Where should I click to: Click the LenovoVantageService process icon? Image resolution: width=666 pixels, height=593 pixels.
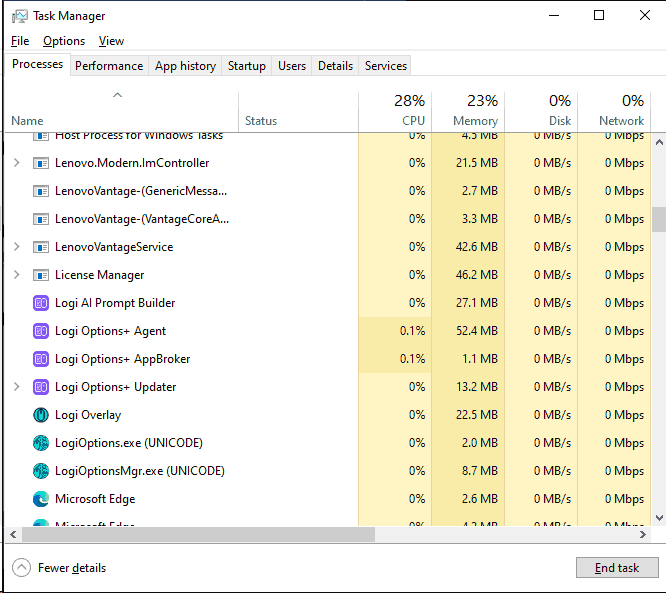tap(41, 247)
